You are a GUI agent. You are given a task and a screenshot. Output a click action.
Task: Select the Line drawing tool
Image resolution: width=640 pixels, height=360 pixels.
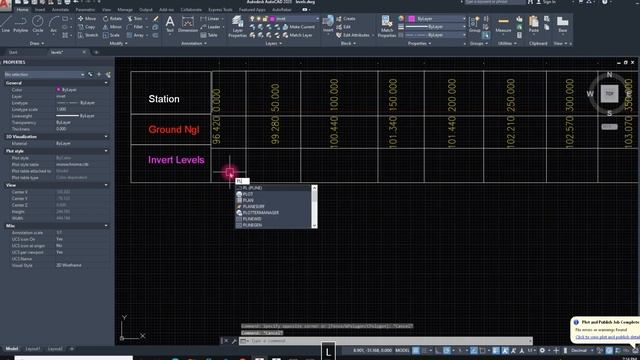click(x=6, y=24)
